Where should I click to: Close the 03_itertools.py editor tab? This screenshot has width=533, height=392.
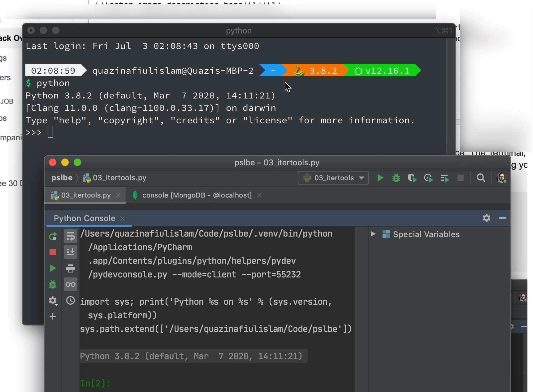coord(118,195)
